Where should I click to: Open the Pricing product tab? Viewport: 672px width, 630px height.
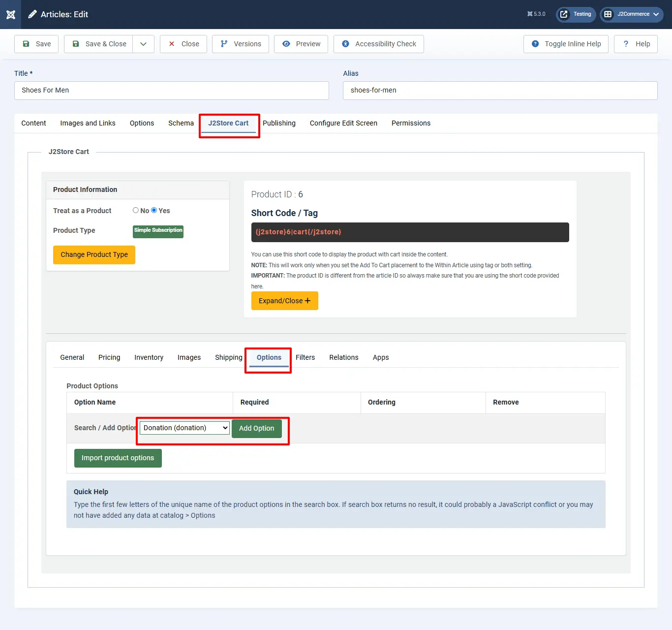point(109,357)
